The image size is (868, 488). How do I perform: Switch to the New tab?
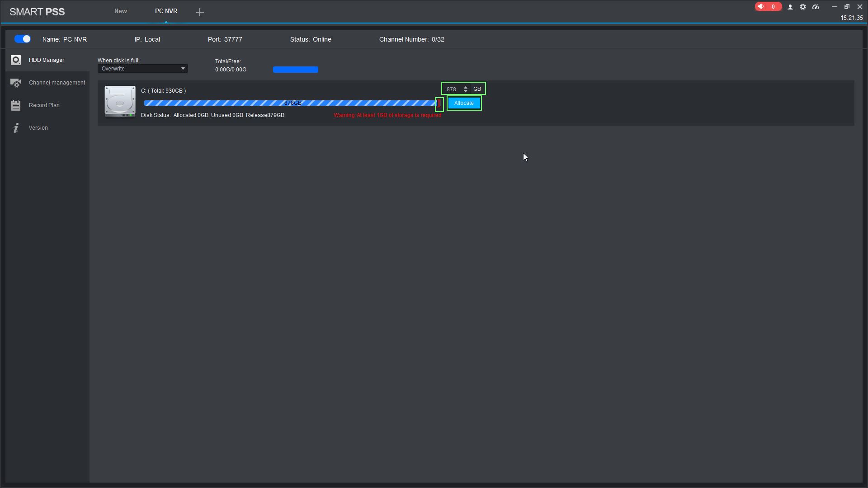(120, 11)
